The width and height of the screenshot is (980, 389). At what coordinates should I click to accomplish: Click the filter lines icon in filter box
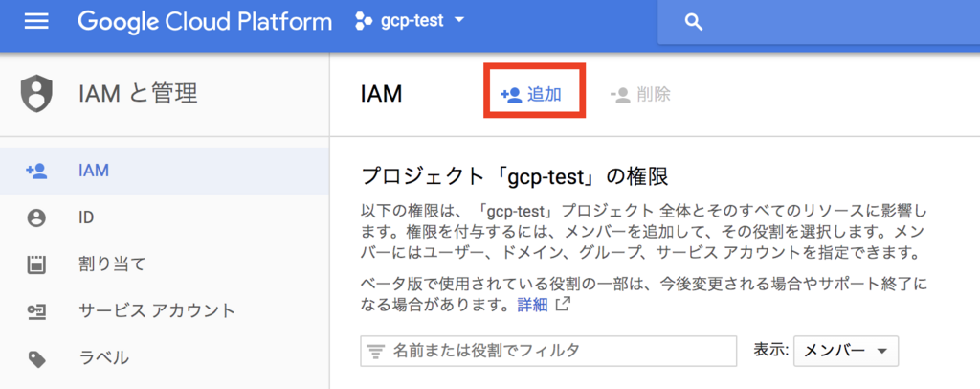click(375, 352)
